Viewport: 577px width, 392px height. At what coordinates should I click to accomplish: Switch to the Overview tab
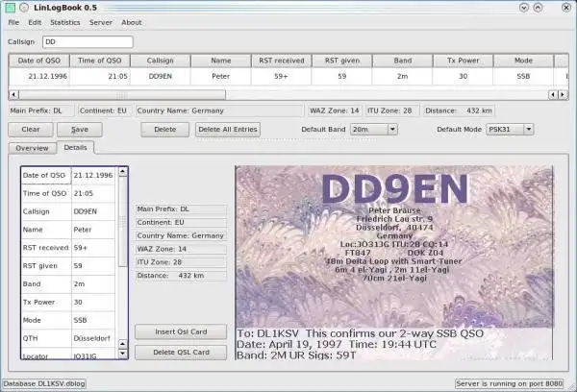tap(32, 148)
